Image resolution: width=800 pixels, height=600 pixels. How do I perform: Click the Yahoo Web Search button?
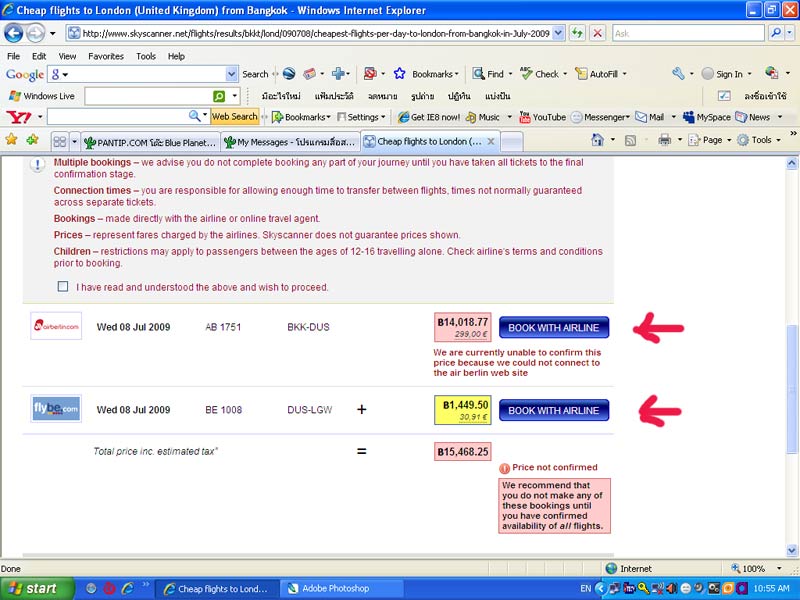coord(235,117)
